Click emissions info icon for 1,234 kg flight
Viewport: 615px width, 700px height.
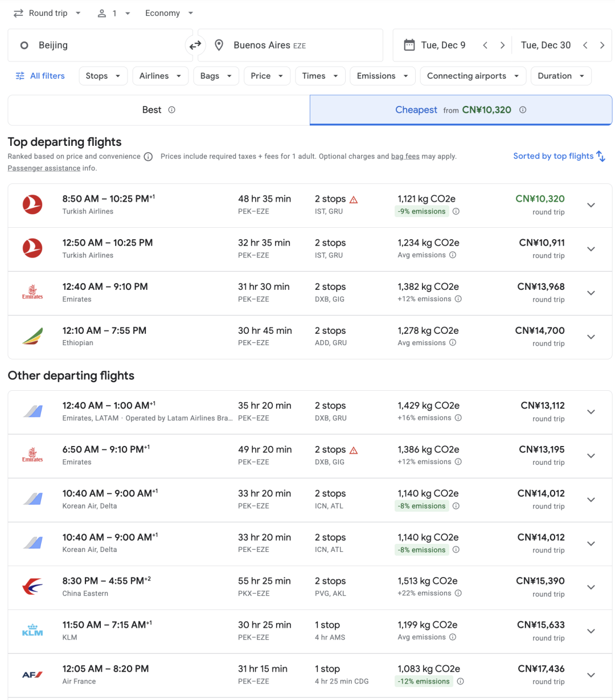click(x=453, y=255)
